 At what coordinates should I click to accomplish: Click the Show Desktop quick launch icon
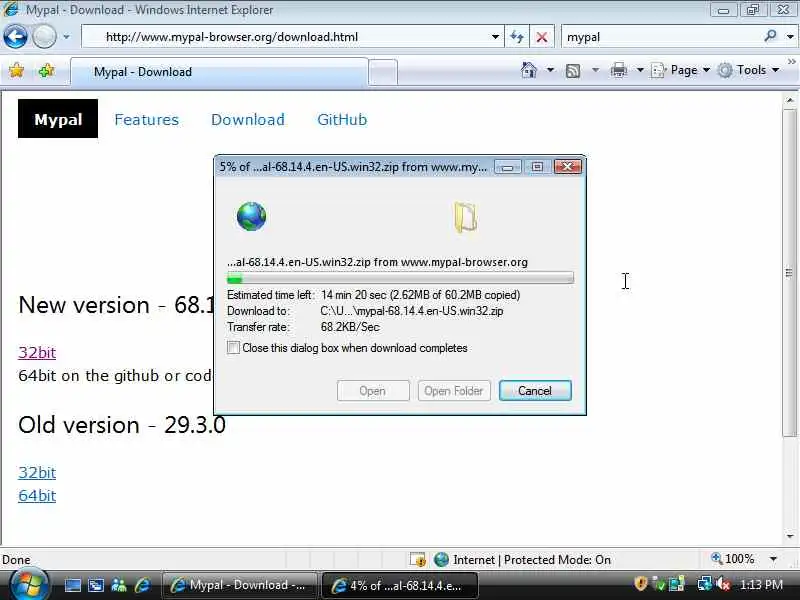[72, 585]
